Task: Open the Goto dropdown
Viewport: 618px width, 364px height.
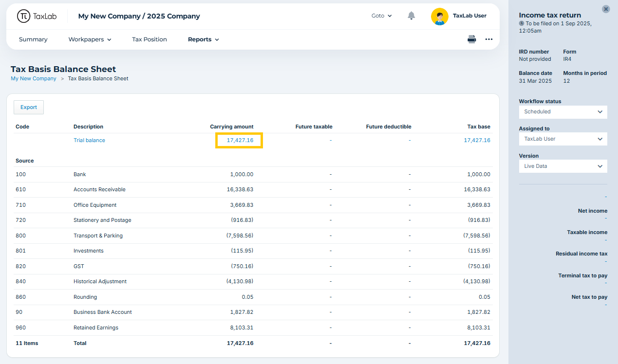Action: pyautogui.click(x=382, y=16)
